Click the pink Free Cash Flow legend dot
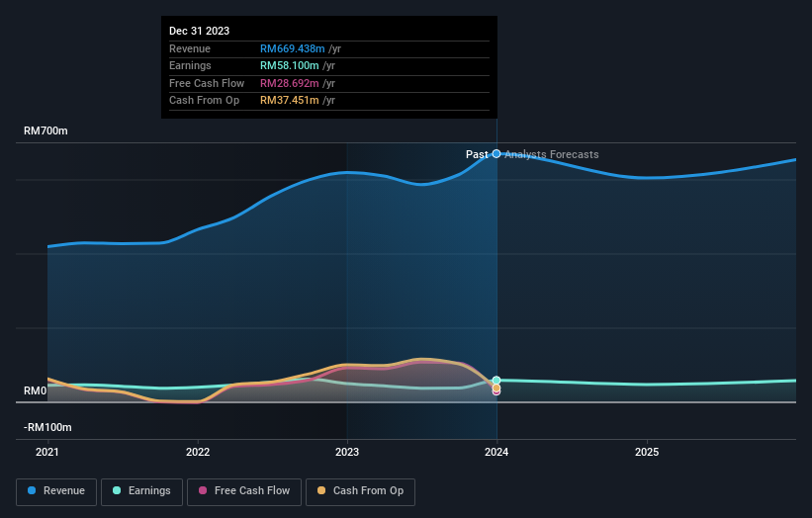 [x=203, y=490]
